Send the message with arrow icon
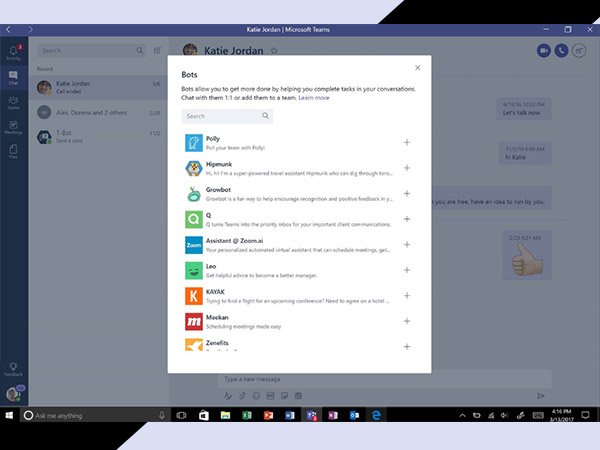 pyautogui.click(x=541, y=396)
